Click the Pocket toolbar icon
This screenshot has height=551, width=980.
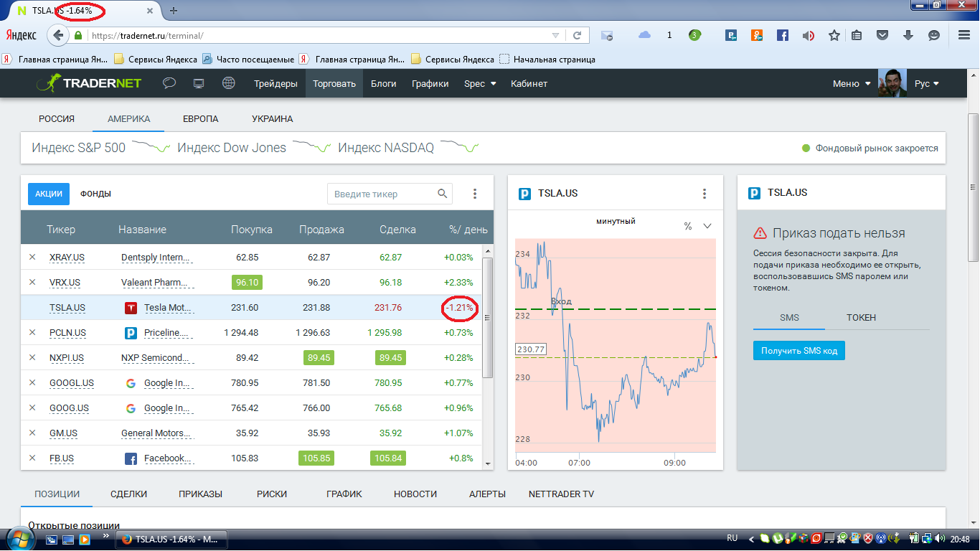click(x=883, y=35)
